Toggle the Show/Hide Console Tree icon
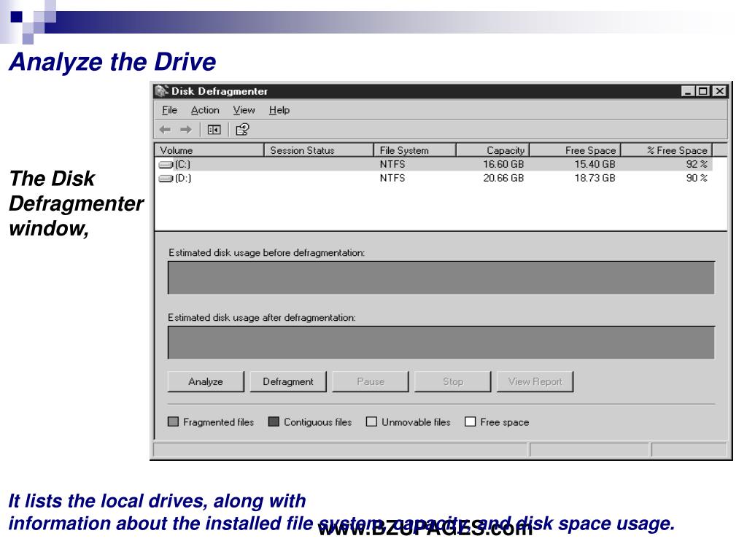 [x=214, y=130]
